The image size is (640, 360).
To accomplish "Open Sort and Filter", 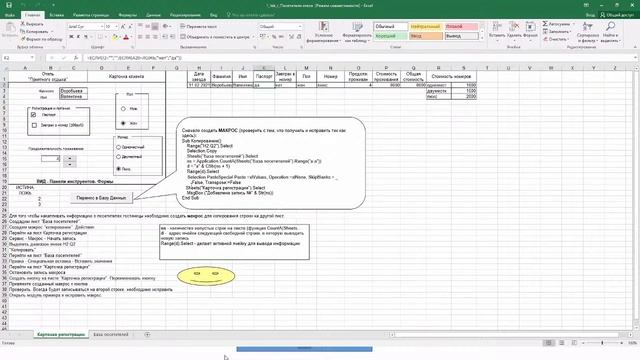I will pos(588,32).
